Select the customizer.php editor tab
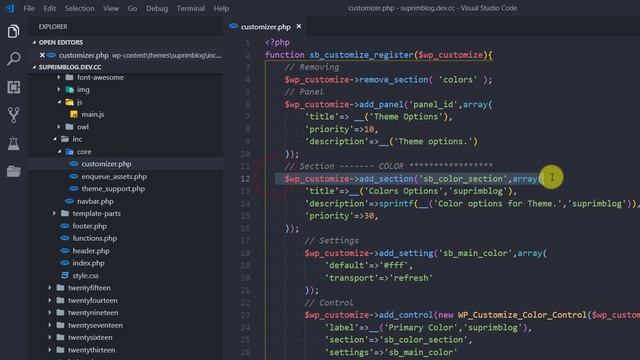The height and width of the screenshot is (360, 640). pyautogui.click(x=265, y=27)
